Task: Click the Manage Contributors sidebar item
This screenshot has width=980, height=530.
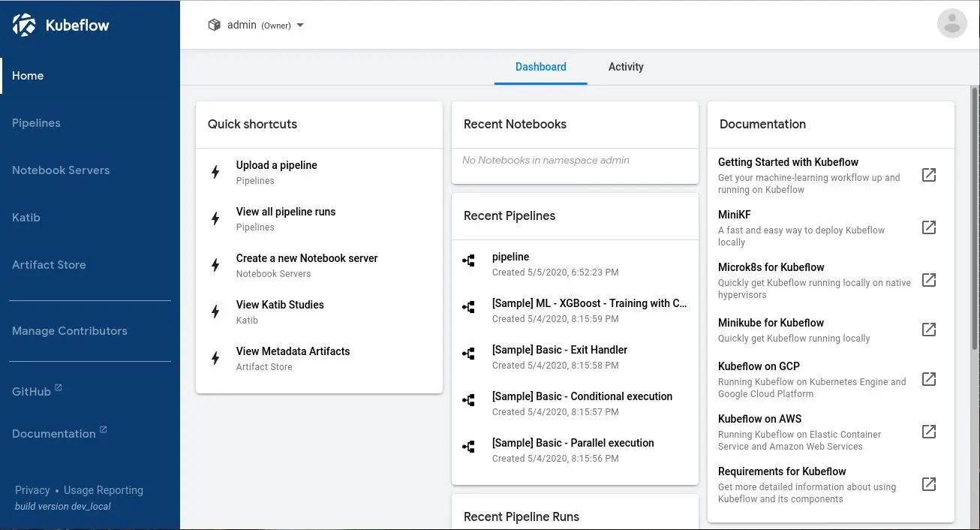Action: click(70, 331)
